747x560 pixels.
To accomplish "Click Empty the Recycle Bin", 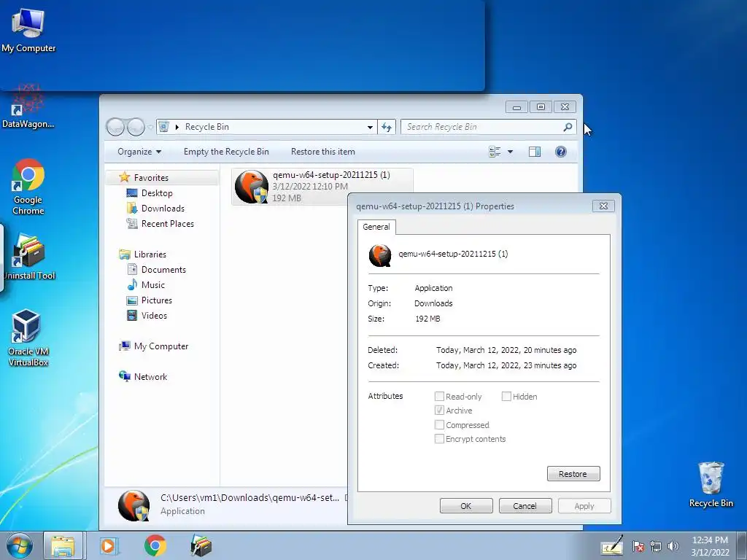I will (x=226, y=152).
